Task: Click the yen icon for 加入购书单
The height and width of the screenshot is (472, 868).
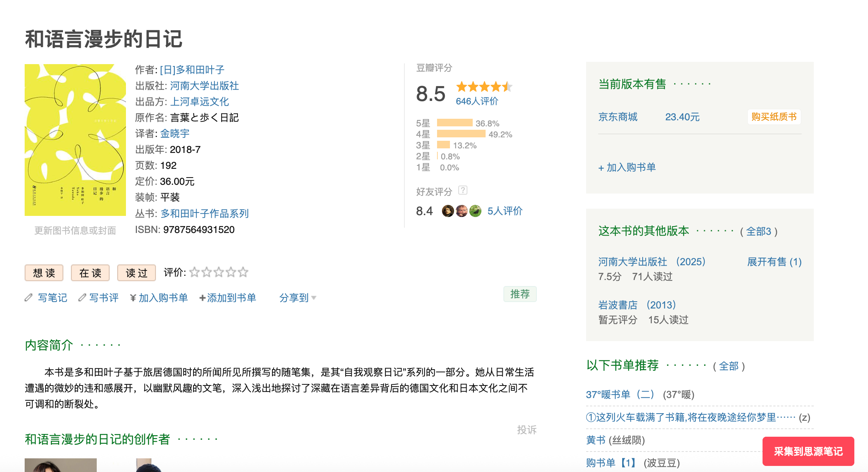Action: (133, 298)
